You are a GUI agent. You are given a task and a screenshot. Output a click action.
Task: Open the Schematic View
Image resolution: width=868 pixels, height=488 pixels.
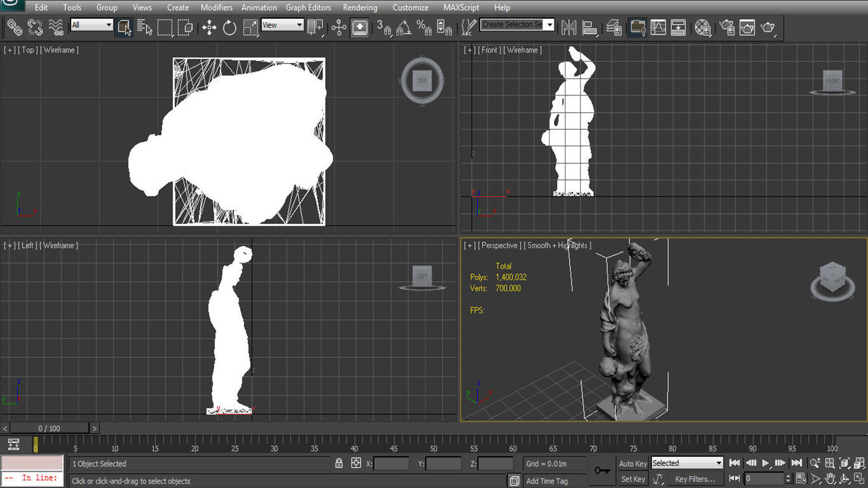(678, 28)
